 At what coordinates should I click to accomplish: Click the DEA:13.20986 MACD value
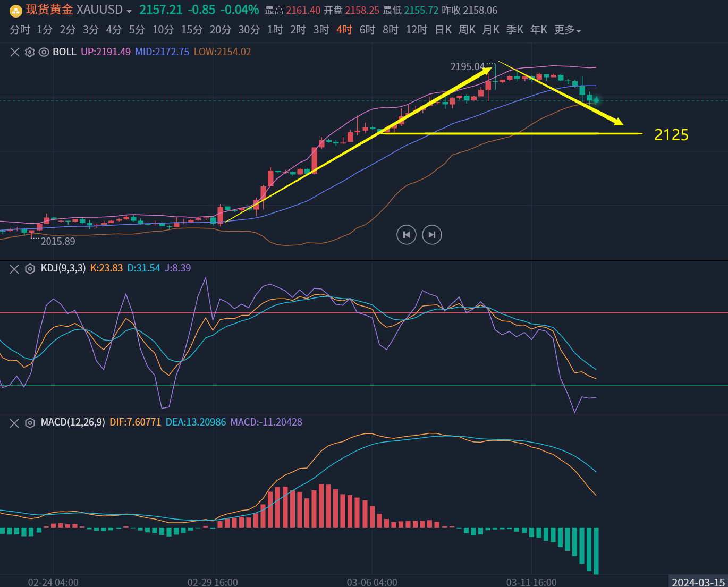click(196, 422)
